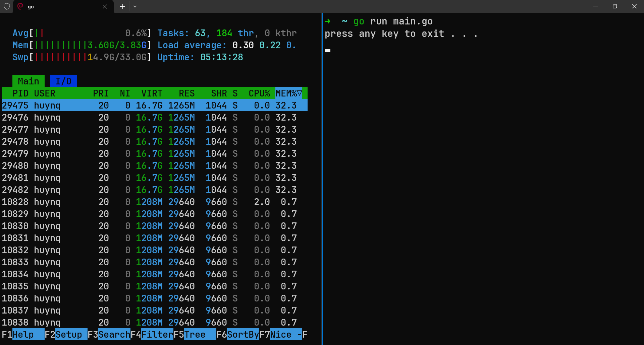Viewport: 644px width, 345px height.
Task: Switch to the I/O tab in htop
Action: 63,81
